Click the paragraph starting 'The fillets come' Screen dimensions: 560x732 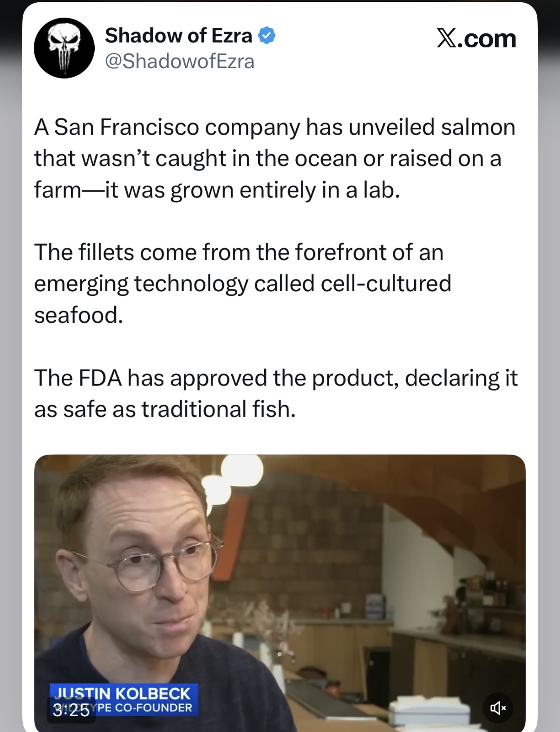pos(243,284)
